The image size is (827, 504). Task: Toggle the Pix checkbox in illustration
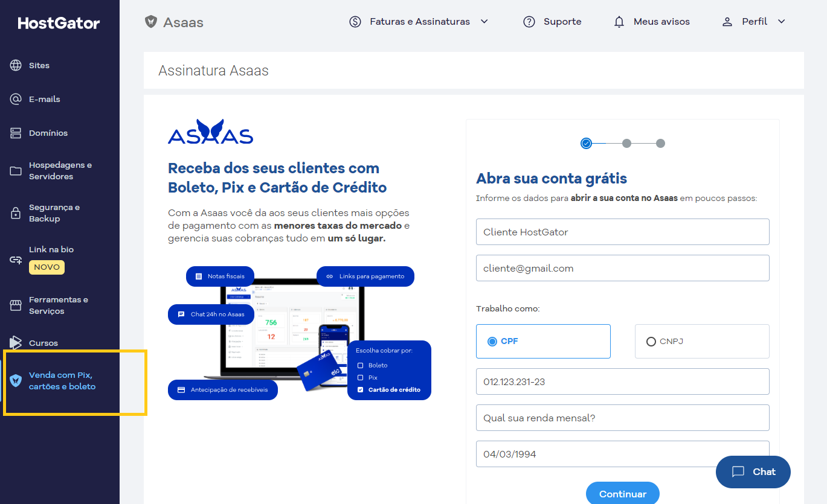(x=361, y=377)
